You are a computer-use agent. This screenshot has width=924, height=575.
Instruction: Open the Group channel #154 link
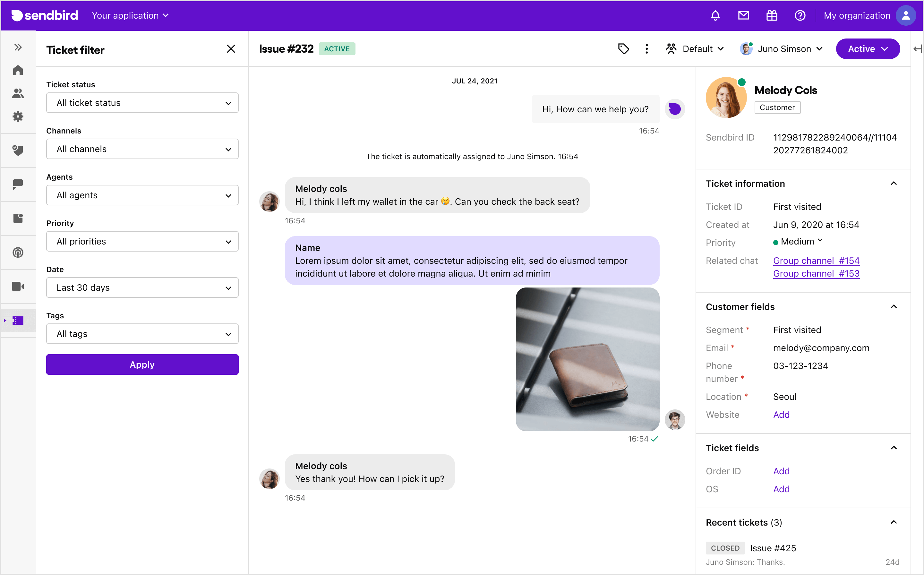point(817,260)
